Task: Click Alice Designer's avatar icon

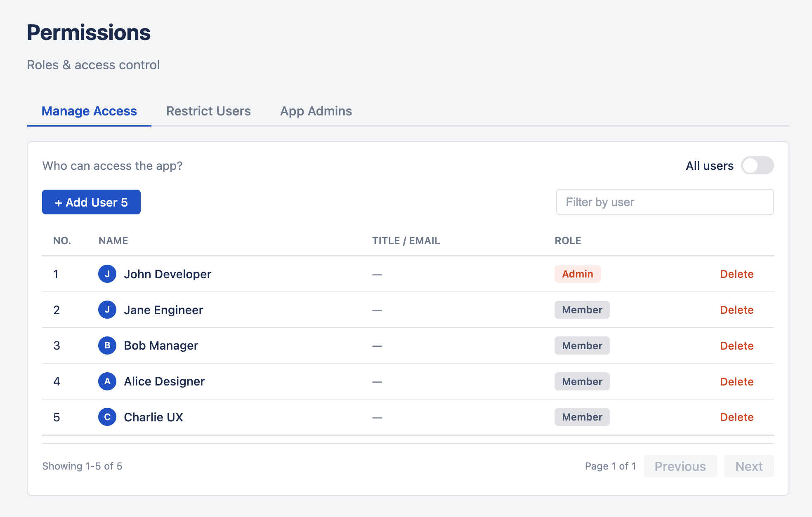Action: (107, 381)
